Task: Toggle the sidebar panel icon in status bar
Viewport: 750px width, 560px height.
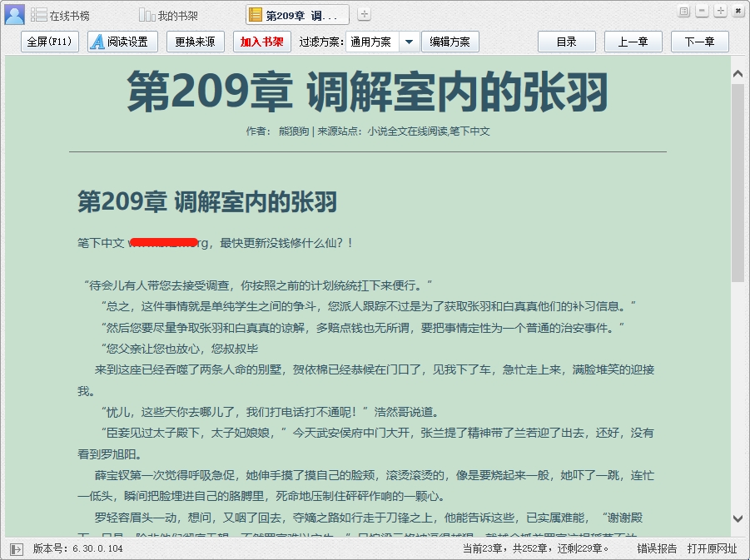Action: [17, 548]
